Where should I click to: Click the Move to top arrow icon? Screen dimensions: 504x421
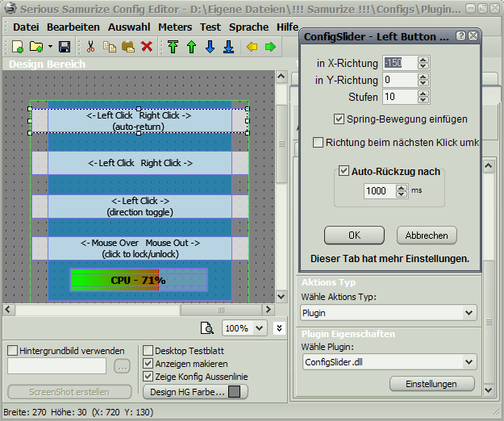(x=173, y=47)
